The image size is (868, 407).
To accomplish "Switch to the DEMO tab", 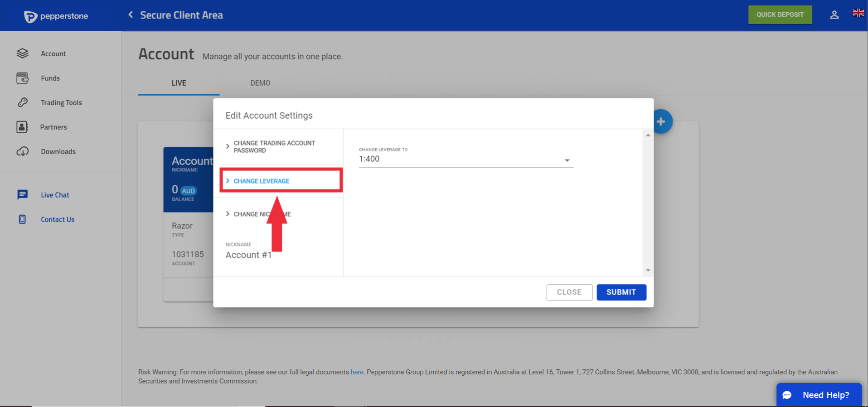I will (x=260, y=83).
